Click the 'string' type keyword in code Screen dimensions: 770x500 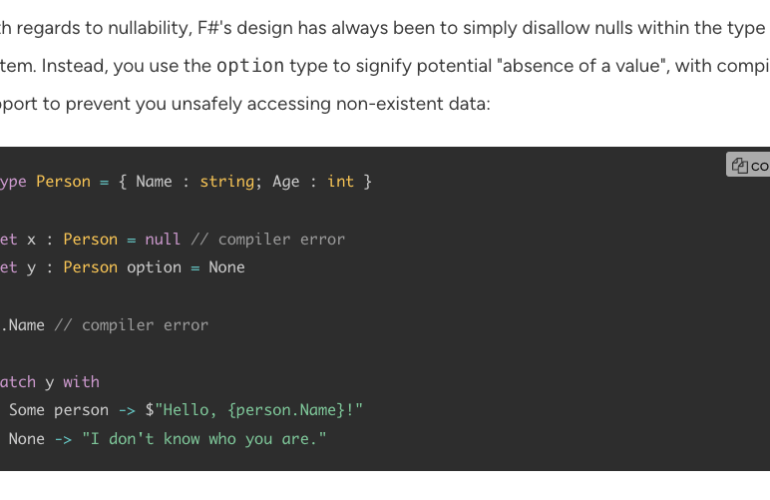pyautogui.click(x=227, y=181)
